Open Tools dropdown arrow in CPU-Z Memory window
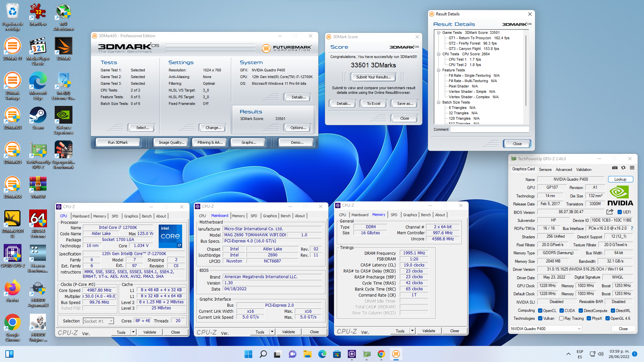Viewport: 644px width, 362px height. [412, 331]
